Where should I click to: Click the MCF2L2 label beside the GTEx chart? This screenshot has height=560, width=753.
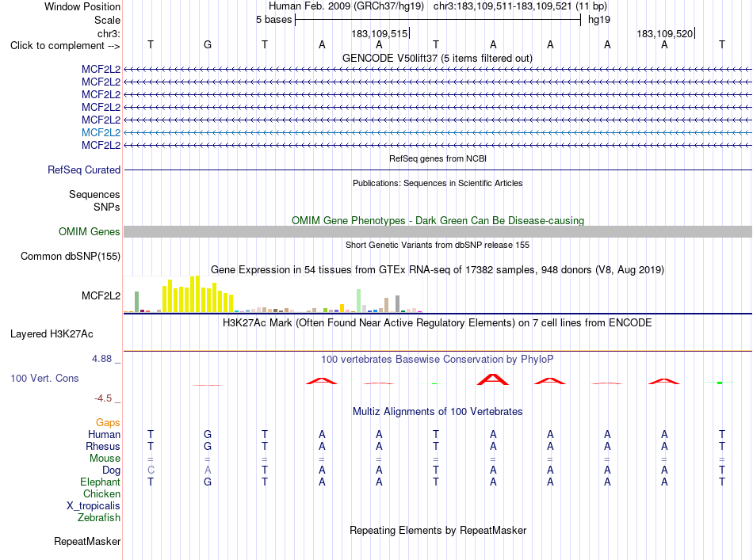(101, 295)
